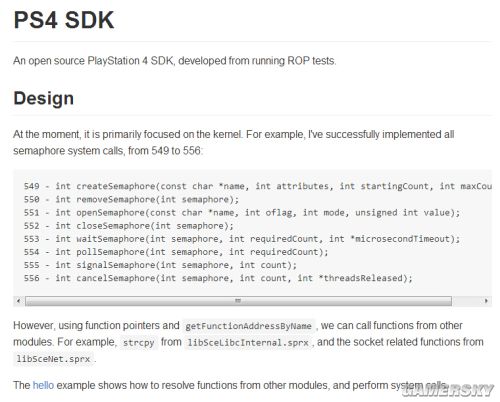
Task: Click the libSceLibcInternal.sprx inline code
Action: click(248, 343)
